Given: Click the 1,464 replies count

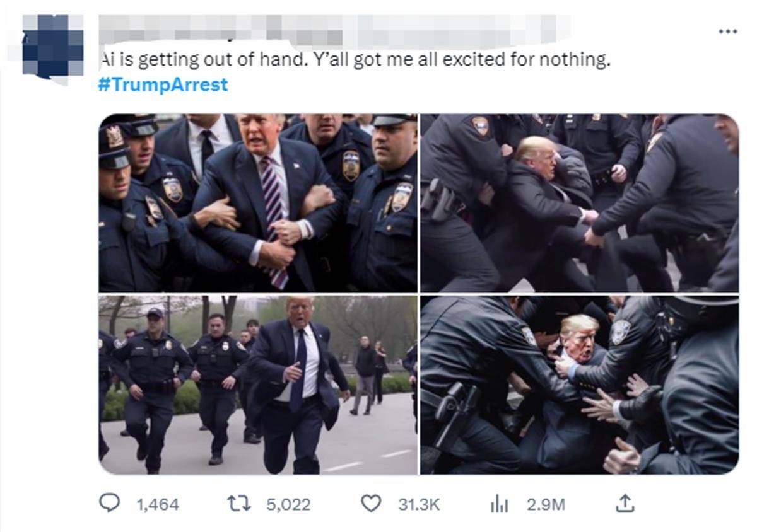Looking at the screenshot, I should (157, 504).
